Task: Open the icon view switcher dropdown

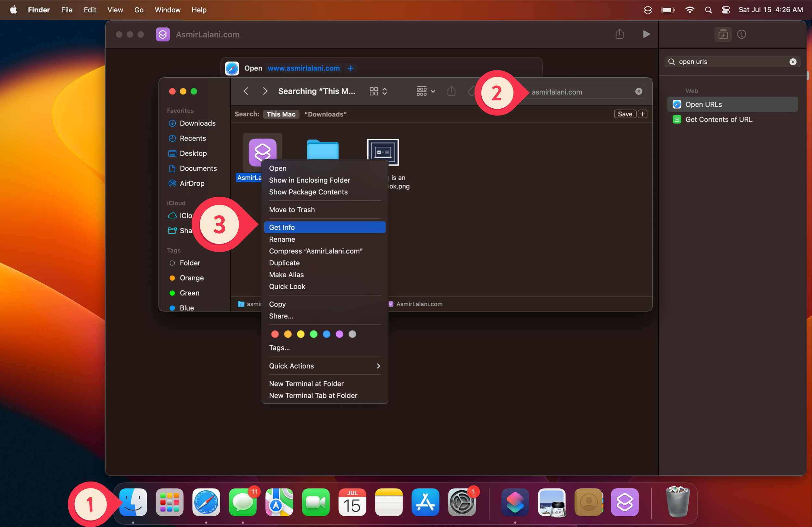Action: (378, 91)
